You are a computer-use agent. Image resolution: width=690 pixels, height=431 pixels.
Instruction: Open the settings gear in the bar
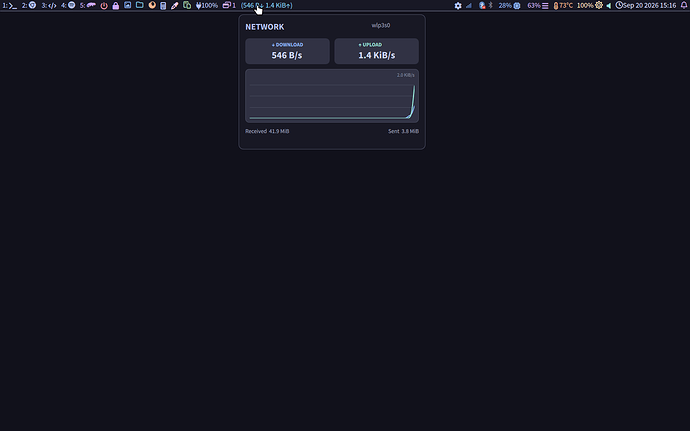[458, 6]
